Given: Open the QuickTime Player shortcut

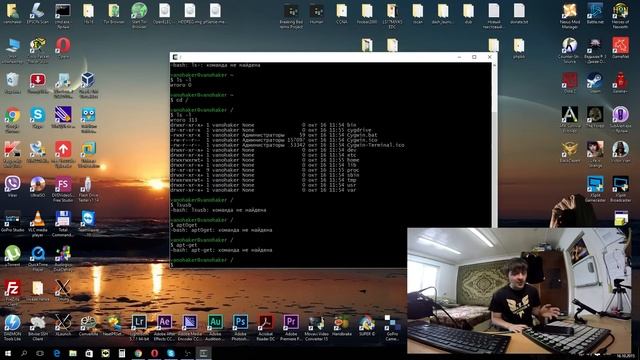Looking at the screenshot, I should [38, 258].
